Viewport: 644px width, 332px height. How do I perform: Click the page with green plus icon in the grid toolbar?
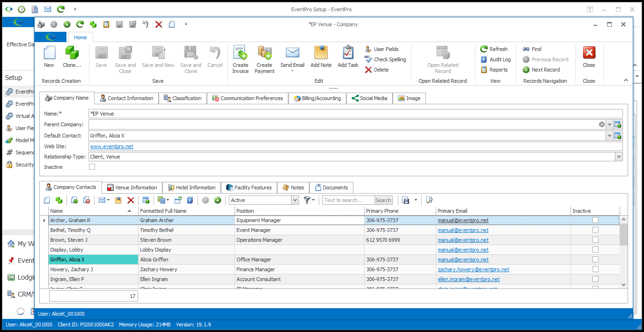tap(74, 200)
